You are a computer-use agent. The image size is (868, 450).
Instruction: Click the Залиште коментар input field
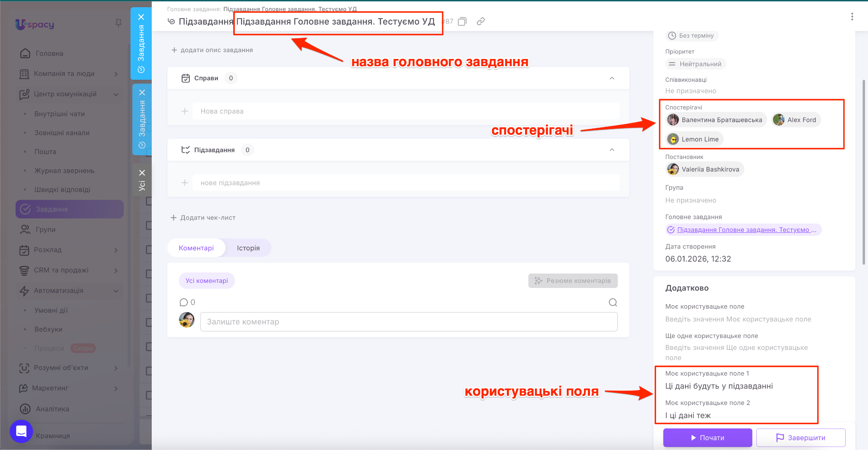(x=409, y=322)
